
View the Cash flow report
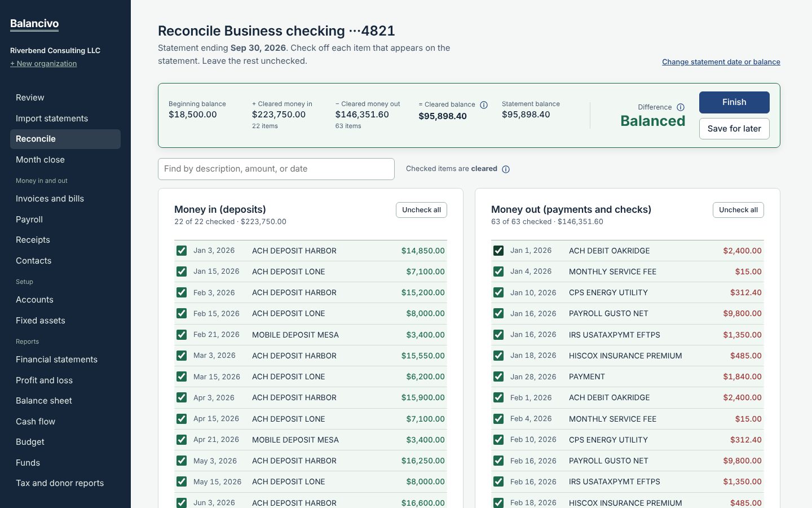[65, 422]
